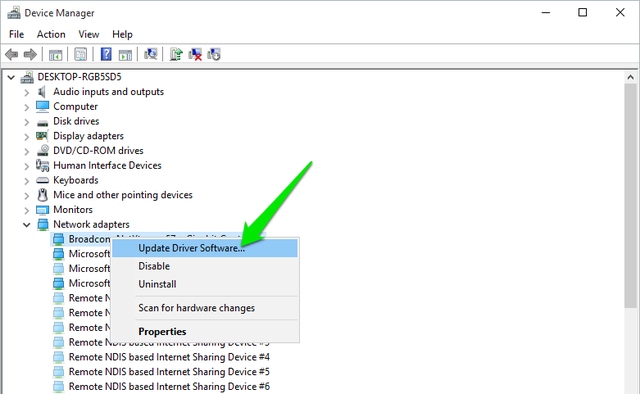The width and height of the screenshot is (640, 394).
Task: Expand the Disk drives node
Action: pos(27,122)
